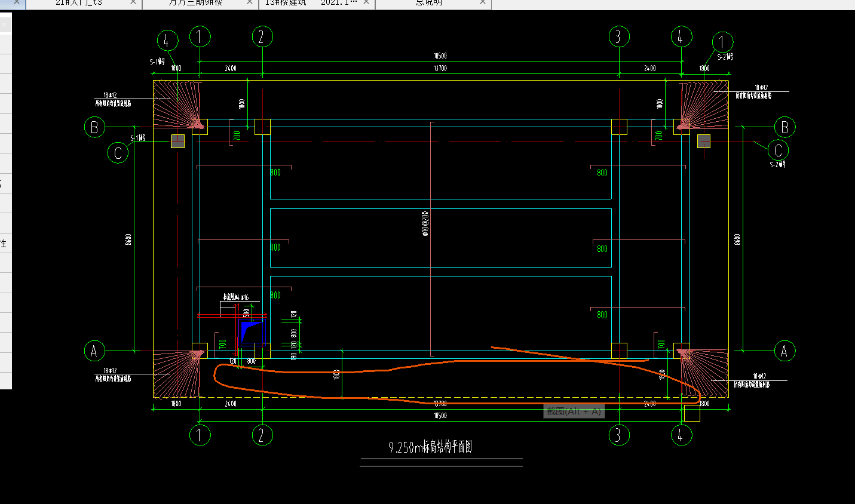Close the 21#大门_t3 tab
This screenshot has height=504, width=855.
pyautogui.click(x=133, y=2)
